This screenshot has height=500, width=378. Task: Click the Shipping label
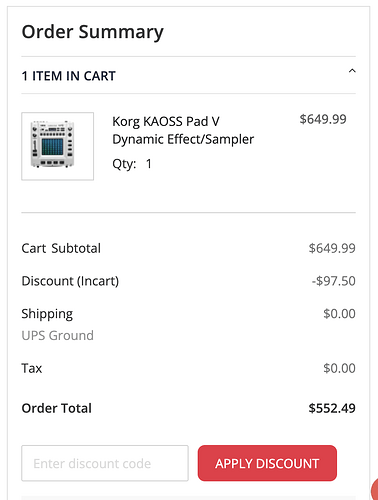point(47,314)
